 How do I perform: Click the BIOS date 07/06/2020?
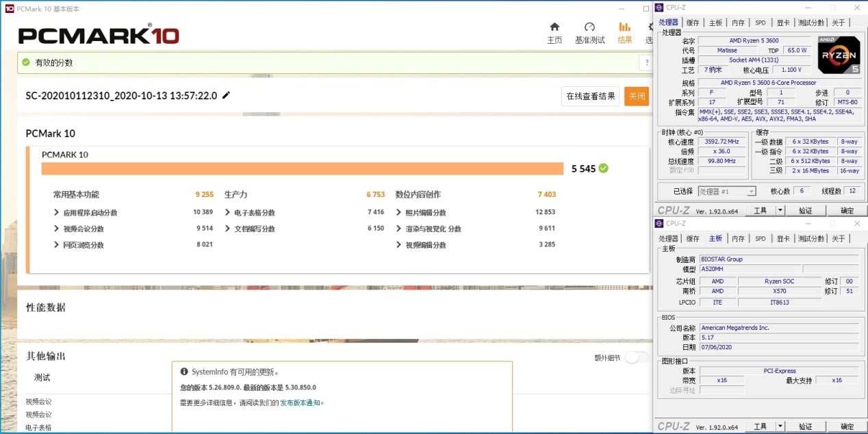(x=778, y=347)
